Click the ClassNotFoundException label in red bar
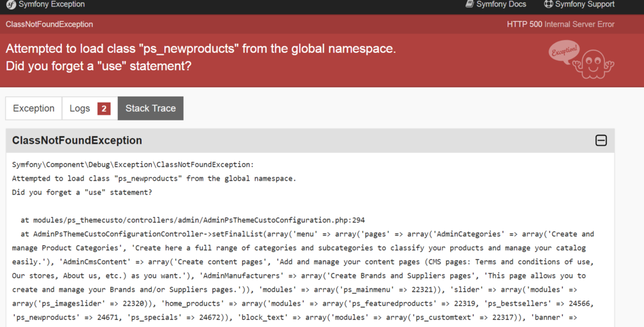The image size is (644, 327). (x=50, y=25)
